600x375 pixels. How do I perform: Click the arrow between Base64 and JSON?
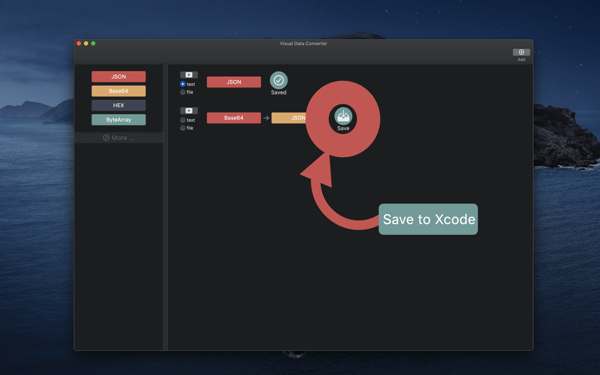point(266,118)
